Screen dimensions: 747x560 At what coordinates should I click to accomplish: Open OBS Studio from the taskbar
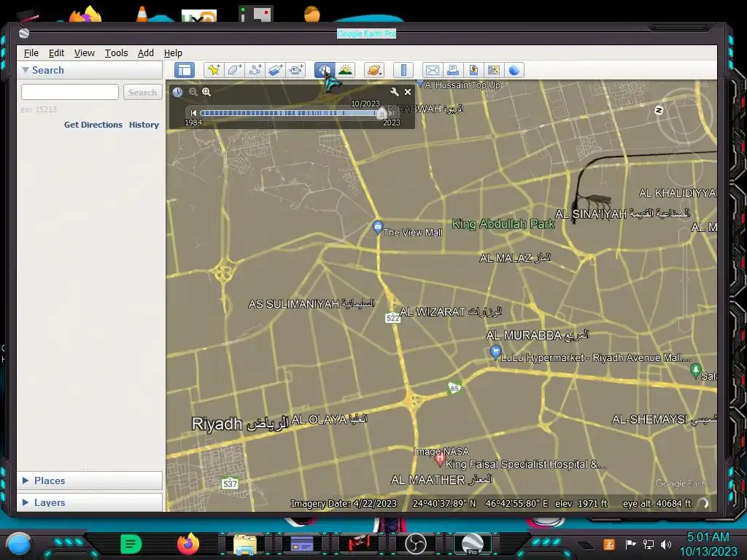pos(415,544)
